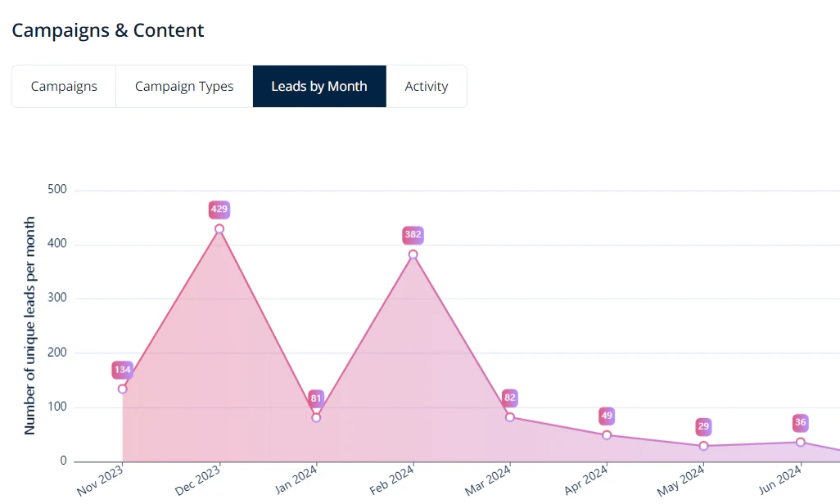Click the 81 data label for Jan 2024

315,399
